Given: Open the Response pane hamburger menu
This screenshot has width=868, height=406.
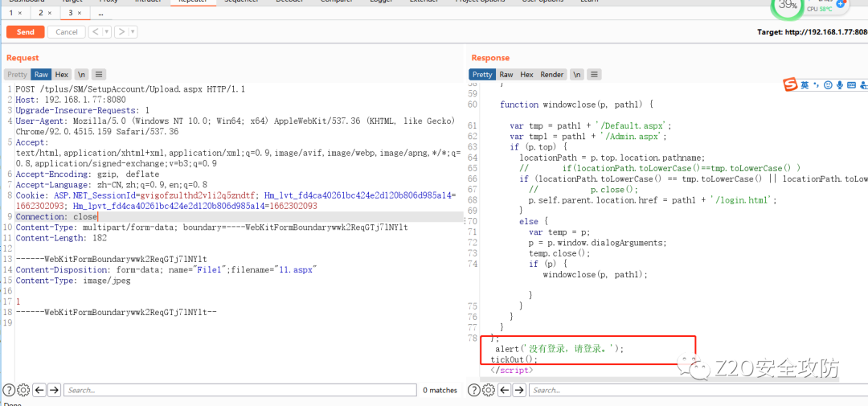Looking at the screenshot, I should (594, 74).
